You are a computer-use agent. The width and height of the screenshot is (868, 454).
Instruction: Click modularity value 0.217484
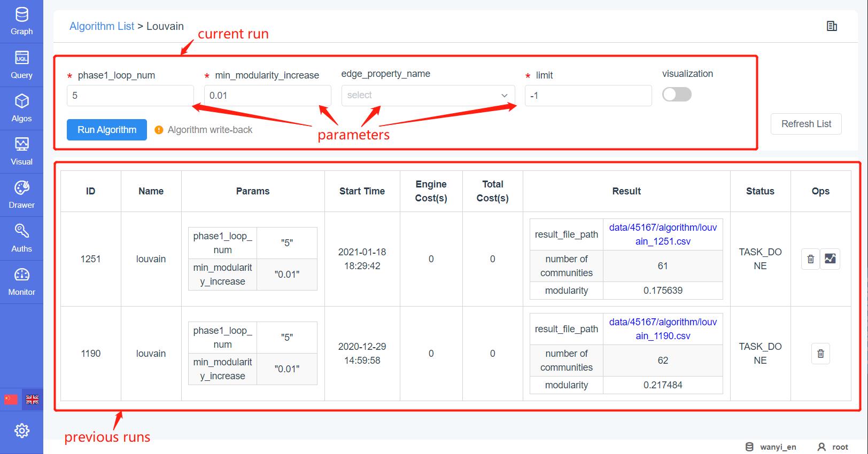663,385
